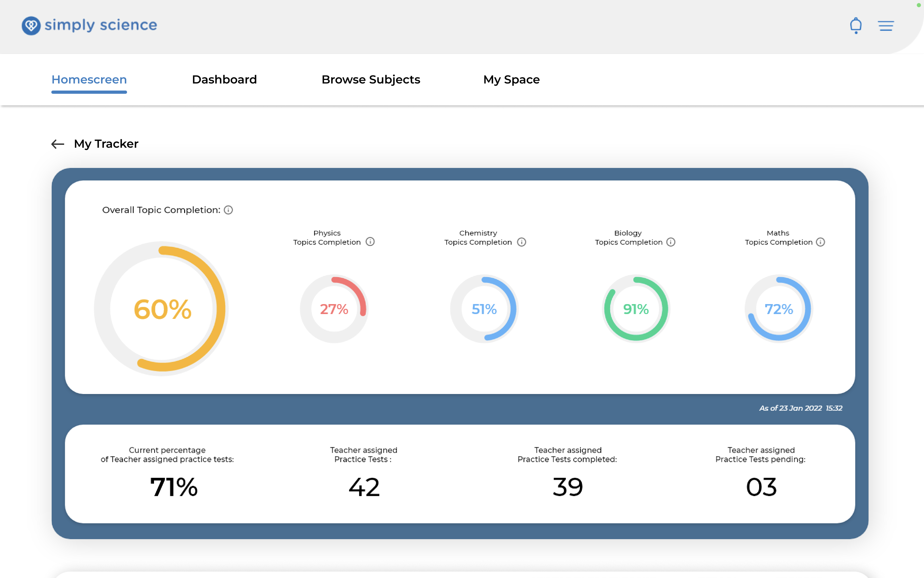Click the 03 pending practice tests value
Screen dimensions: 924x578
click(761, 487)
